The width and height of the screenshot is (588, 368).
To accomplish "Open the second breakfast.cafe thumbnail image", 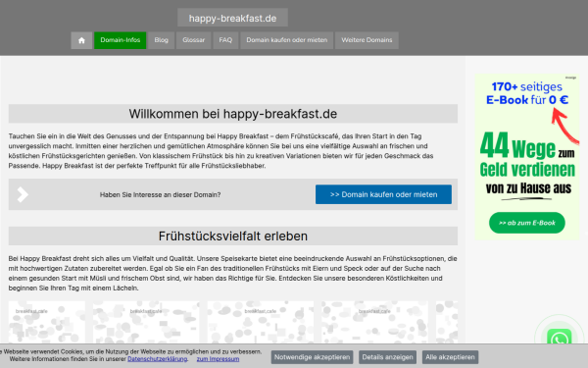I will (x=146, y=322).
